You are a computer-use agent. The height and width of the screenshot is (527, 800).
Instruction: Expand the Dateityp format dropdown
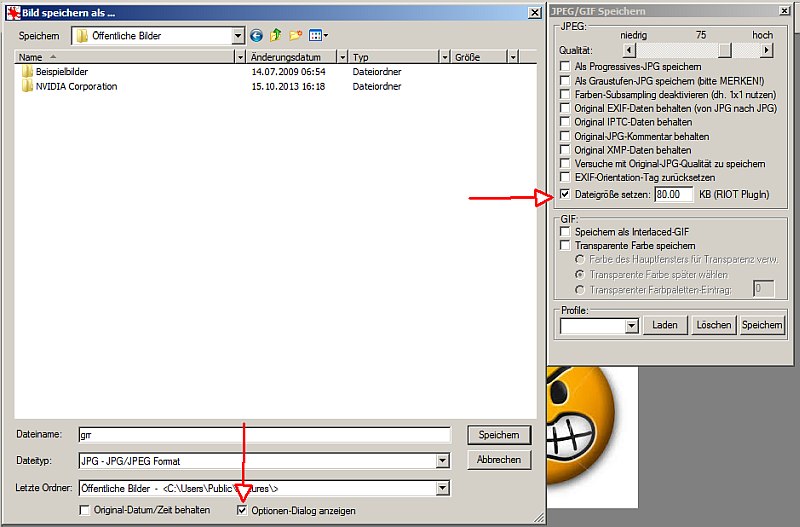coord(442,461)
